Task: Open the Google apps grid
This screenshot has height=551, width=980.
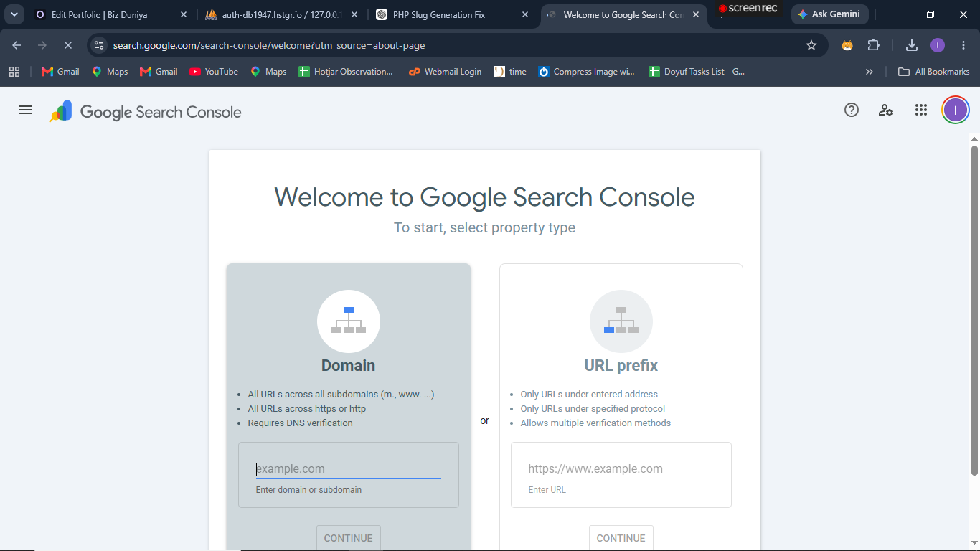Action: click(x=921, y=110)
